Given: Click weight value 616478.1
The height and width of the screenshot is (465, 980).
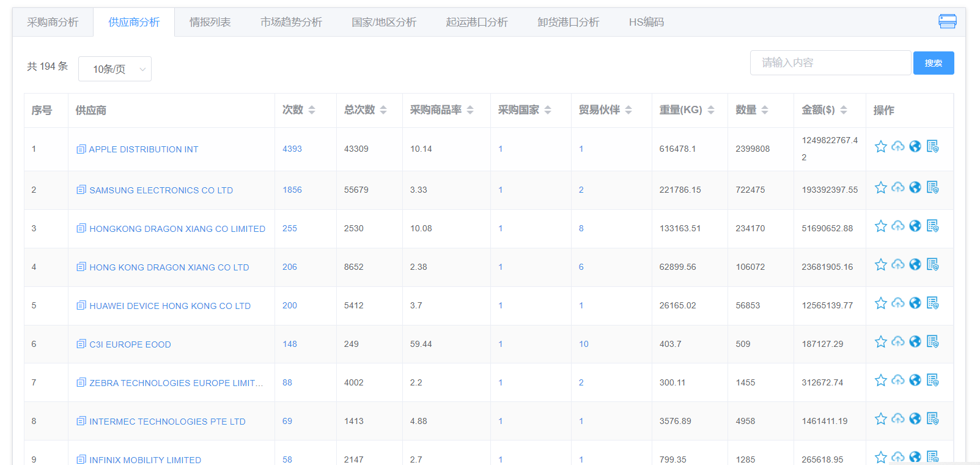Looking at the screenshot, I should point(677,149).
